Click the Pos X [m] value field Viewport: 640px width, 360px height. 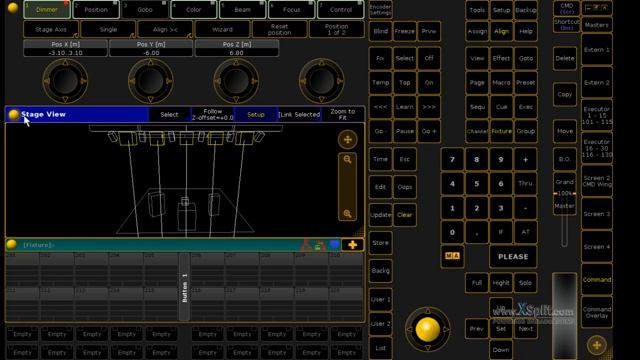click(65, 53)
